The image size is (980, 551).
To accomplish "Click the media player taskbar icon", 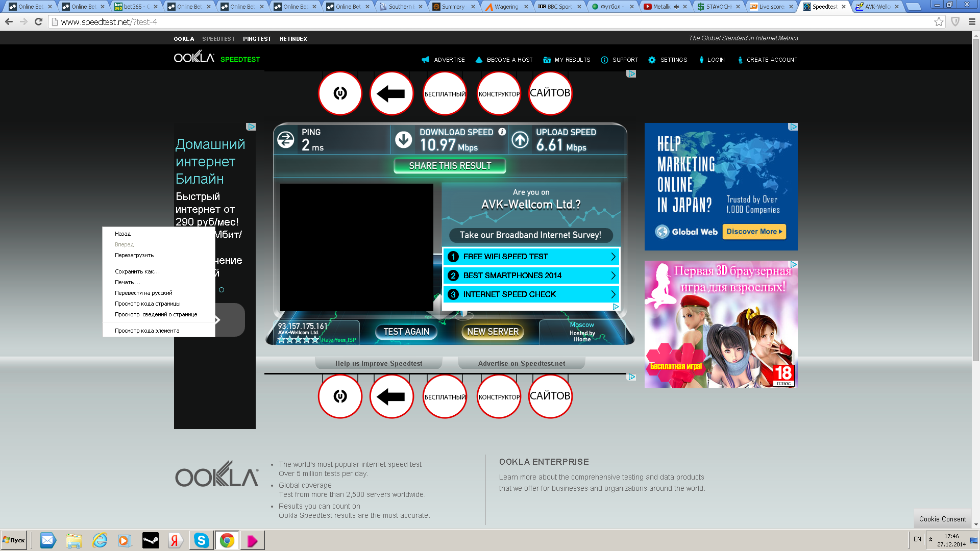I will pos(125,540).
